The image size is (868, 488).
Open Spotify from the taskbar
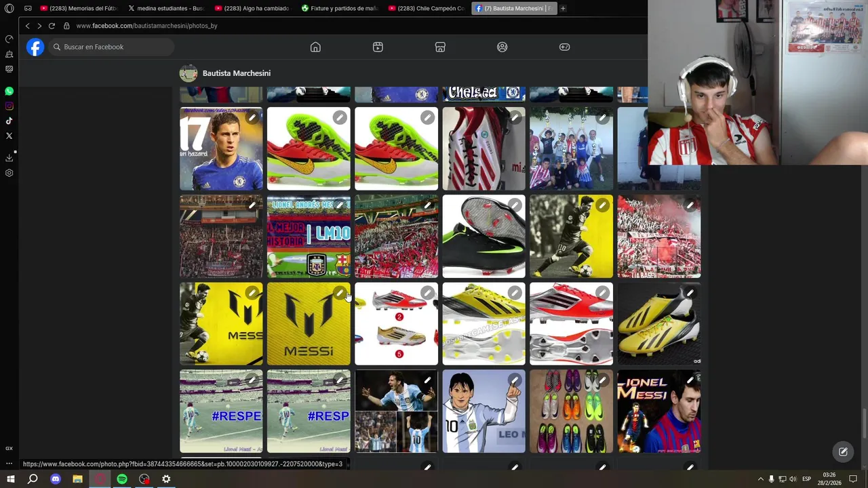[122, 479]
